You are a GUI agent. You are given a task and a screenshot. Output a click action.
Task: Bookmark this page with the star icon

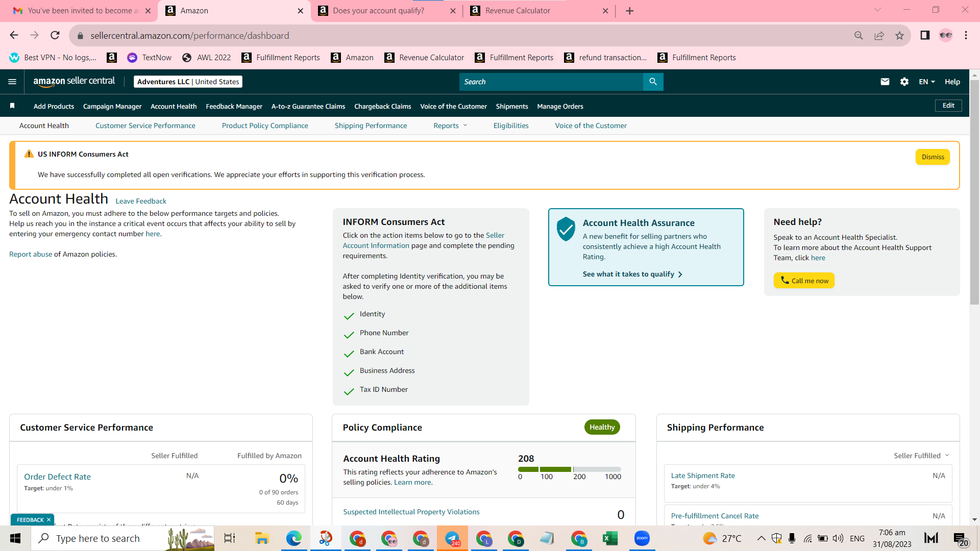point(899,35)
